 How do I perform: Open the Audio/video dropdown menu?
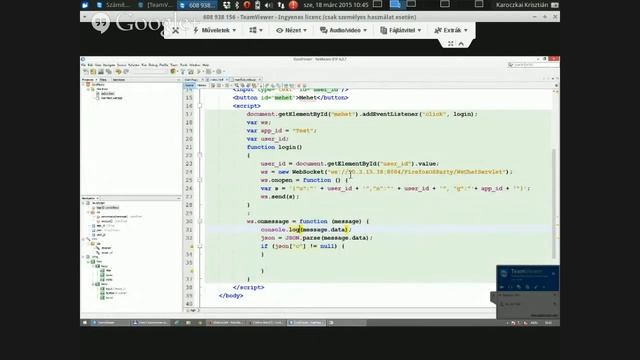(343, 30)
